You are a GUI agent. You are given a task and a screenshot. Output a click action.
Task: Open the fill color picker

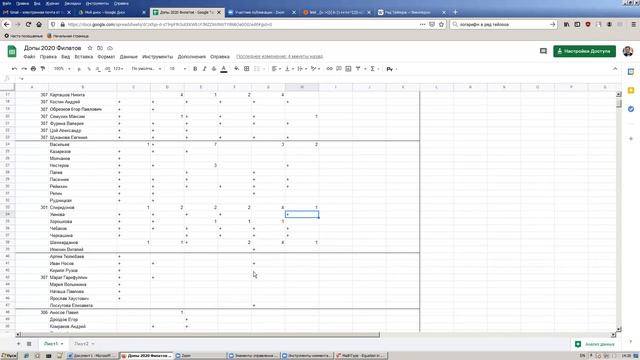coord(236,69)
